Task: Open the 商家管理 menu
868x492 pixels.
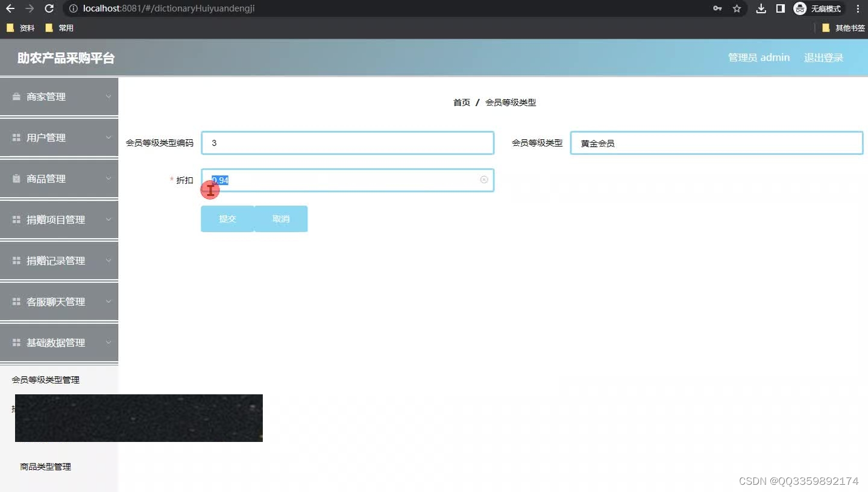Action: click(59, 96)
